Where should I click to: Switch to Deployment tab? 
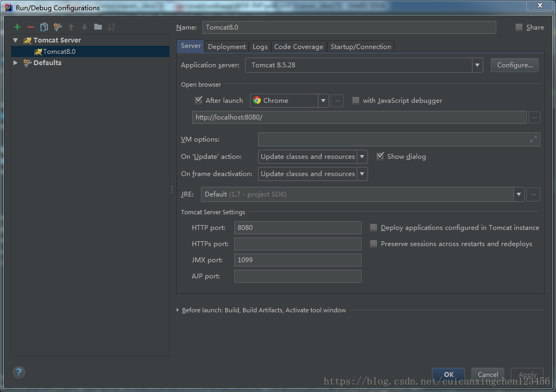point(227,47)
